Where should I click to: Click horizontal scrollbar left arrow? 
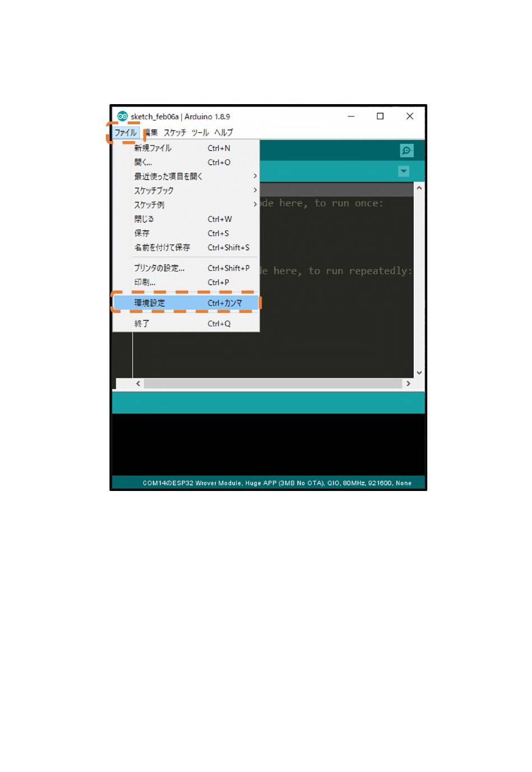point(138,383)
